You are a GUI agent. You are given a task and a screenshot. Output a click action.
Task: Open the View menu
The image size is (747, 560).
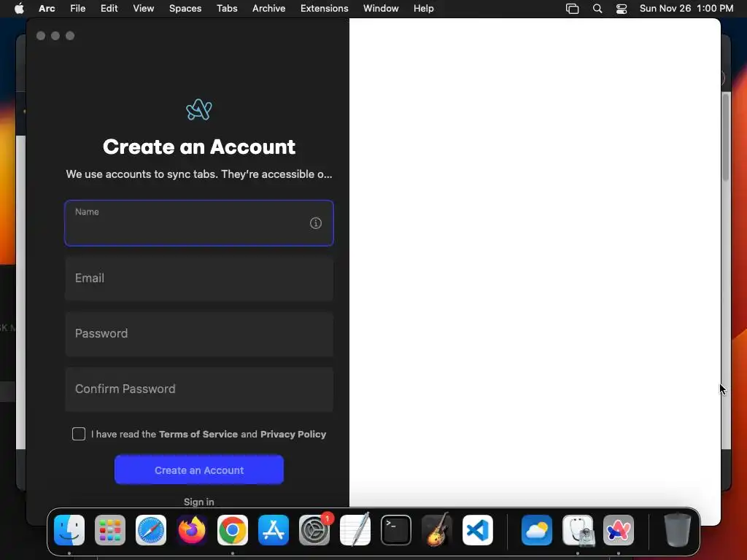coord(144,8)
